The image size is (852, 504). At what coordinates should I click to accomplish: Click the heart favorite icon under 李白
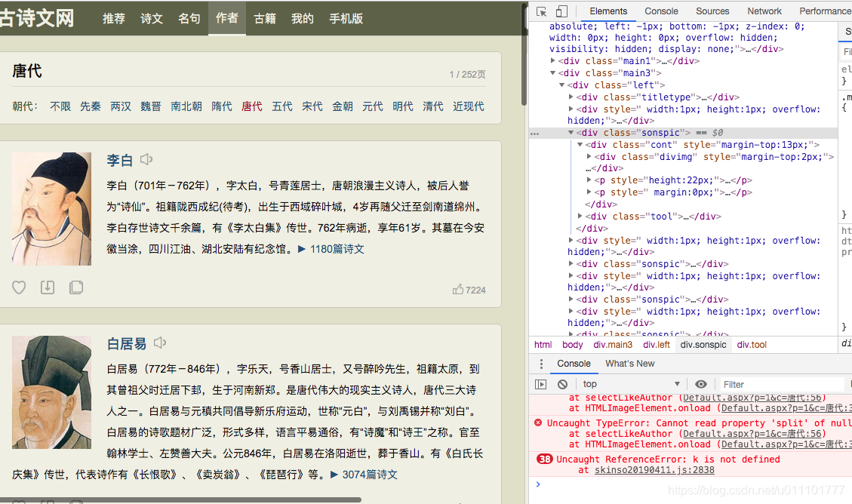19,287
